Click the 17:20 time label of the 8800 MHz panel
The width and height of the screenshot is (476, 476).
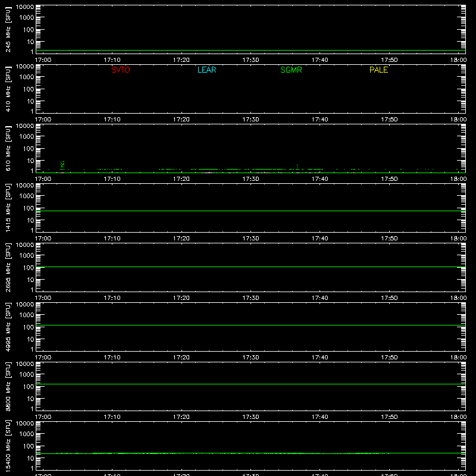click(x=181, y=417)
